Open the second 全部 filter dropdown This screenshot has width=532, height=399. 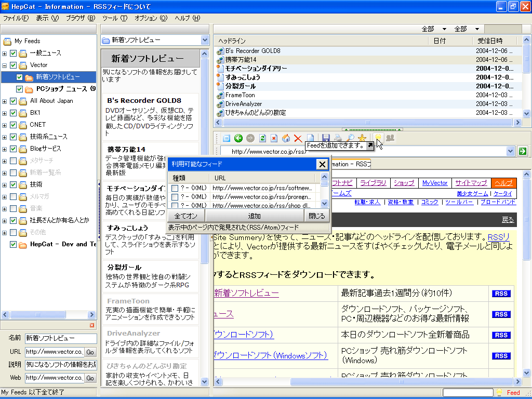click(477, 29)
